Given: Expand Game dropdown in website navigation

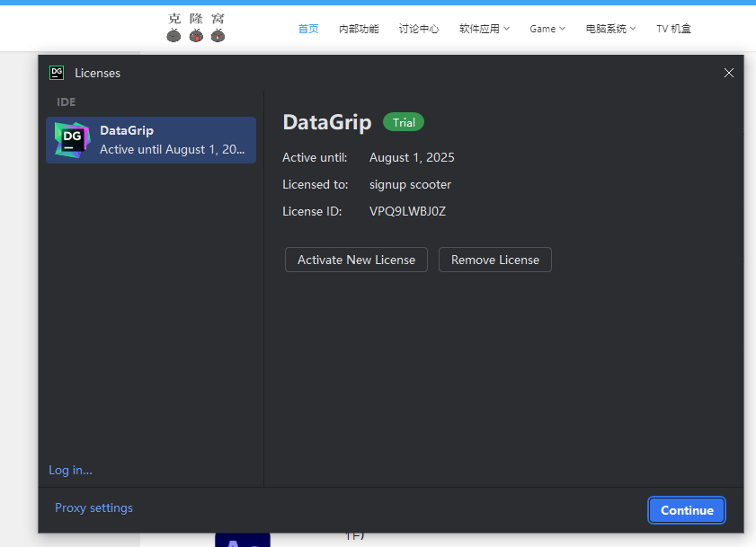Looking at the screenshot, I should pos(547,29).
